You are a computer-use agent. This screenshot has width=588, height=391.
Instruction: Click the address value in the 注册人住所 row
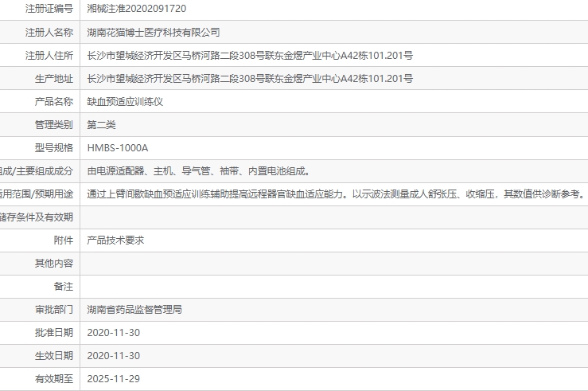(x=250, y=56)
